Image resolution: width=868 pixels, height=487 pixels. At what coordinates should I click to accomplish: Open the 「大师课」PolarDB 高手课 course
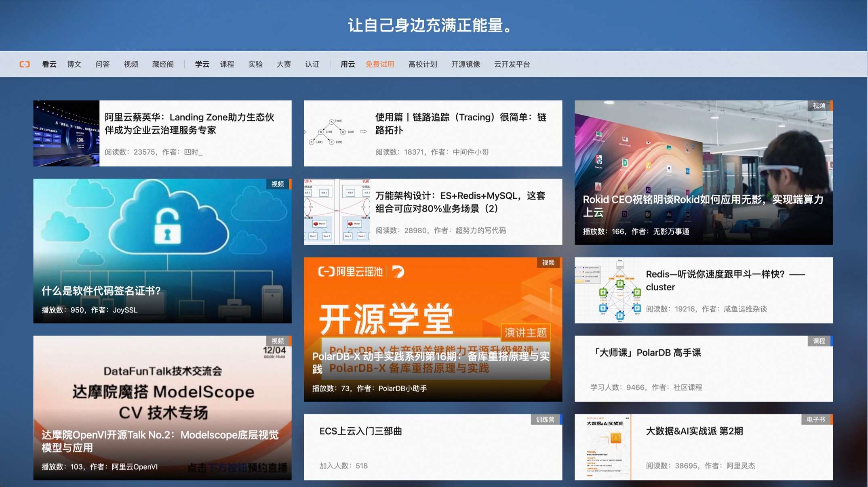pos(646,353)
